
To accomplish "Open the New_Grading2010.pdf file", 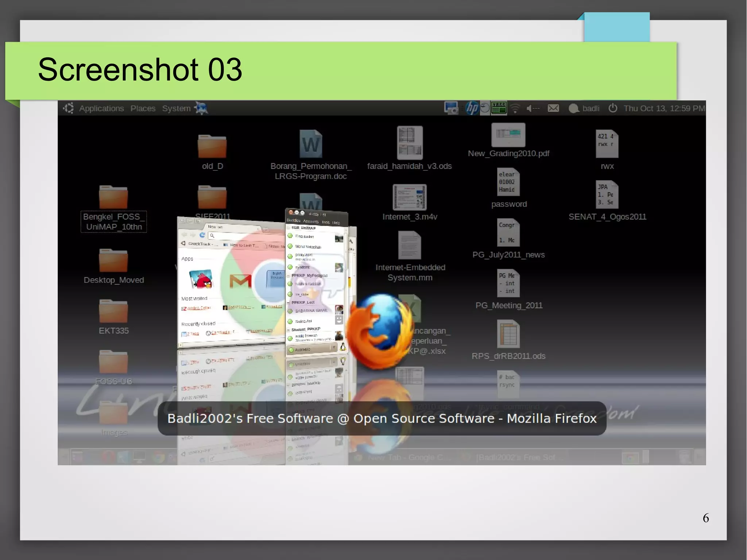I will pyautogui.click(x=508, y=135).
